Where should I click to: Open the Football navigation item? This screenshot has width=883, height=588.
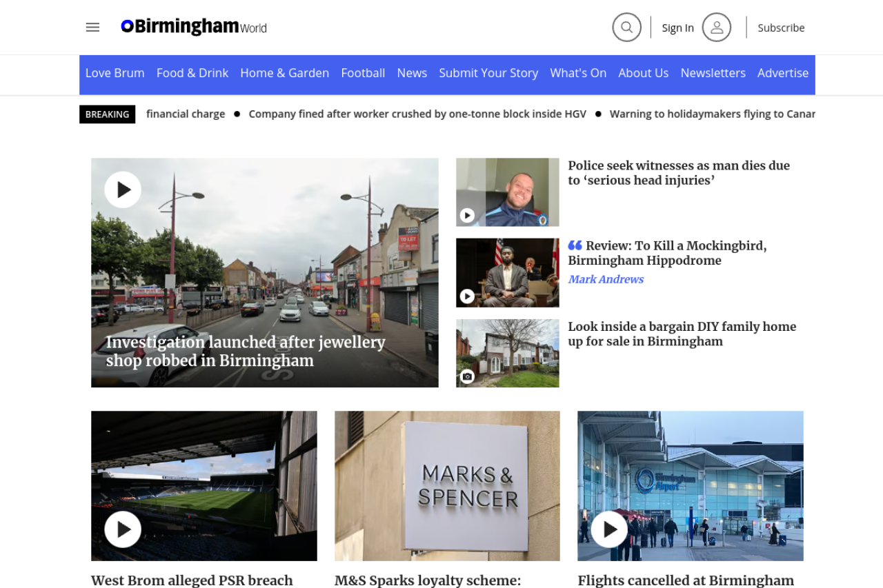(363, 73)
